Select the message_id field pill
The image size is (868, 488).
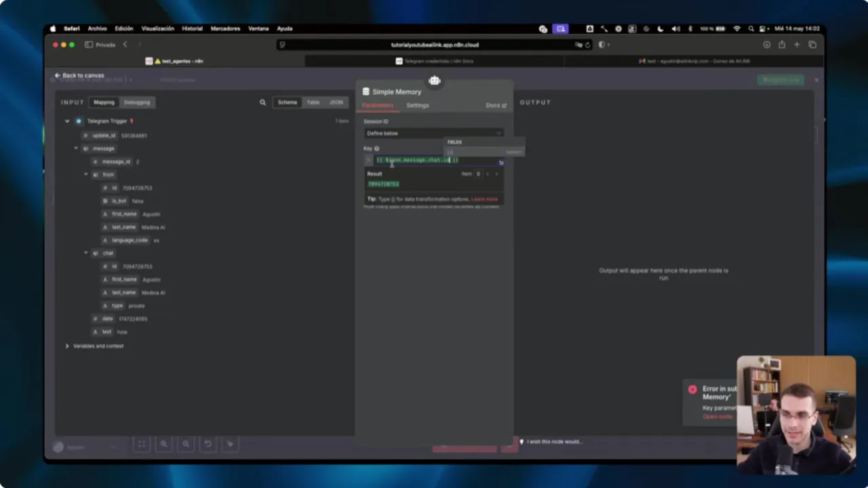click(x=112, y=162)
